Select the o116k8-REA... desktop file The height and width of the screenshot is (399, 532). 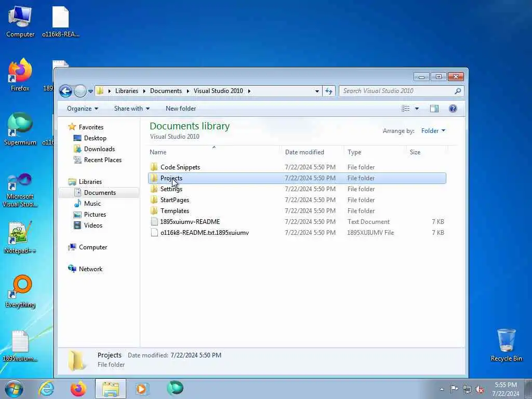point(60,22)
